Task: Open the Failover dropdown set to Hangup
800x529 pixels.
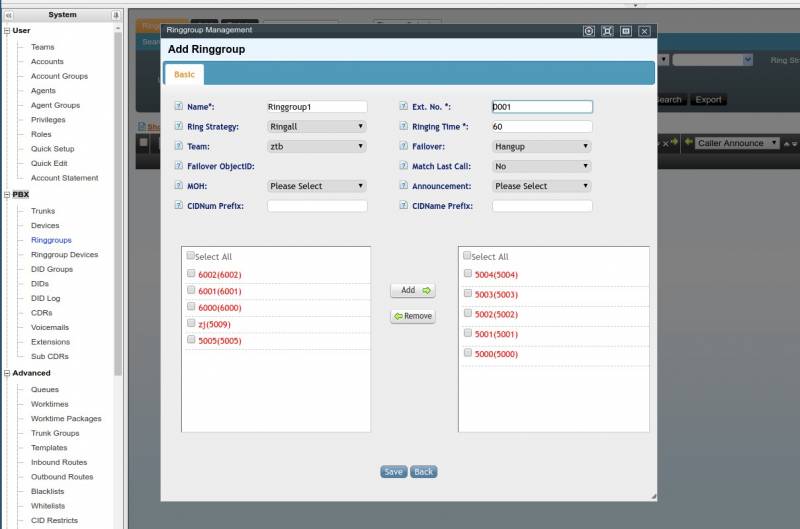Action: pos(542,146)
